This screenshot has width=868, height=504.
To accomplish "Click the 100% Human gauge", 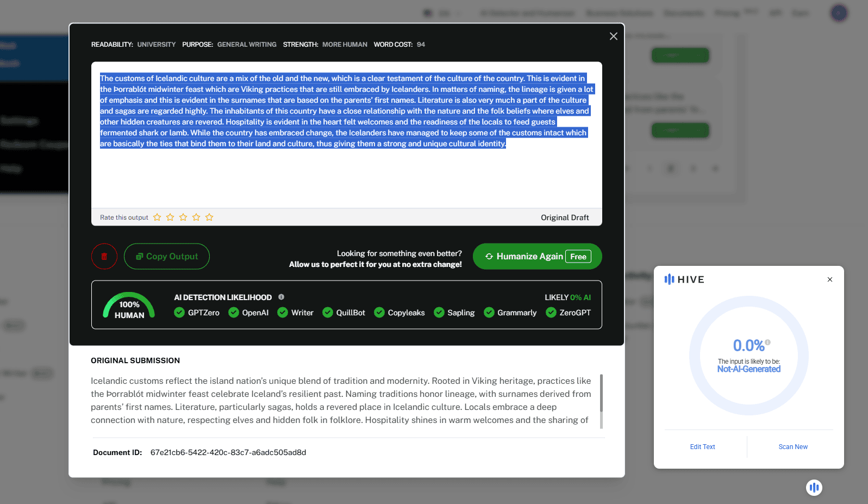I will pos(129,307).
